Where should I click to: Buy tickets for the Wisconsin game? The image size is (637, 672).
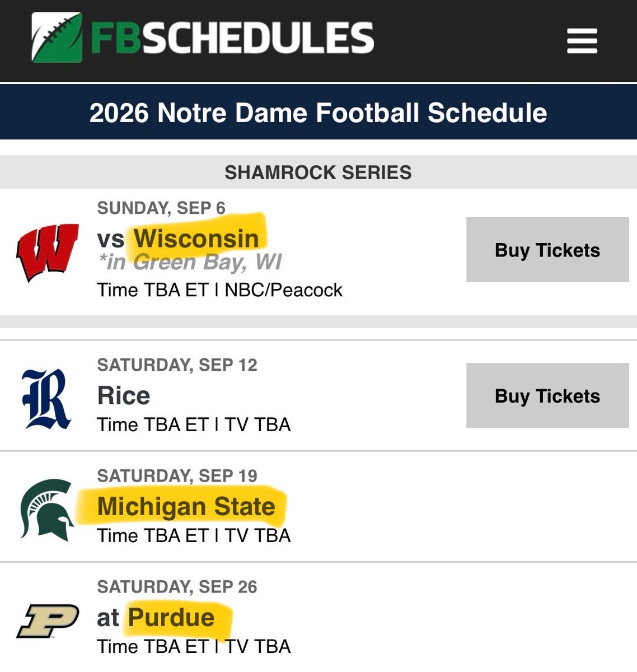(547, 250)
